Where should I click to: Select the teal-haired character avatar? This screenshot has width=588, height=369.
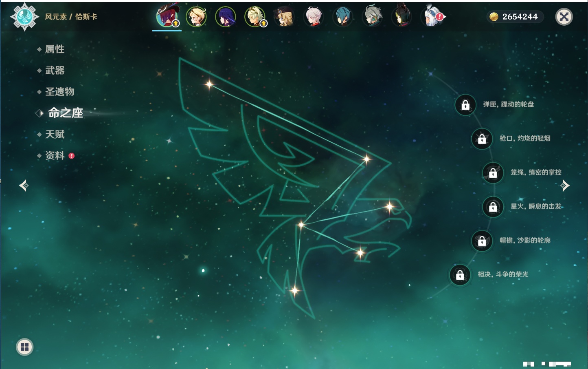pyautogui.click(x=343, y=17)
